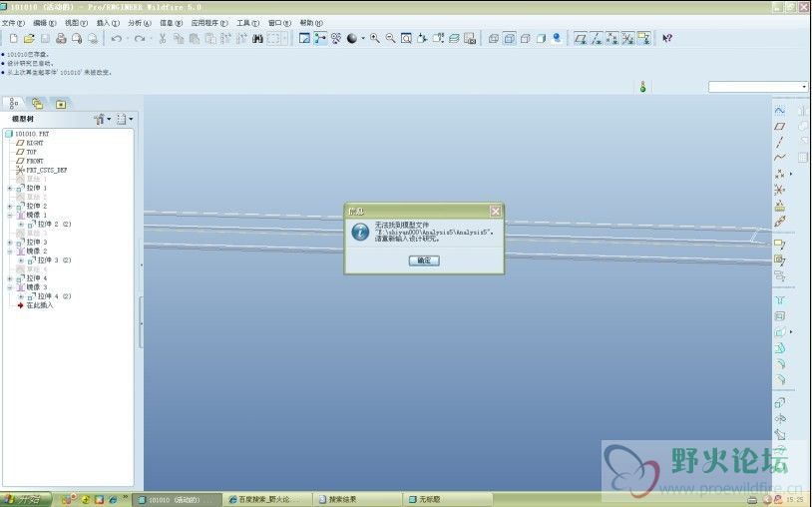Viewport: 812px width, 507px height.
Task: Click the shaded sphere appearance icon
Action: tap(352, 38)
